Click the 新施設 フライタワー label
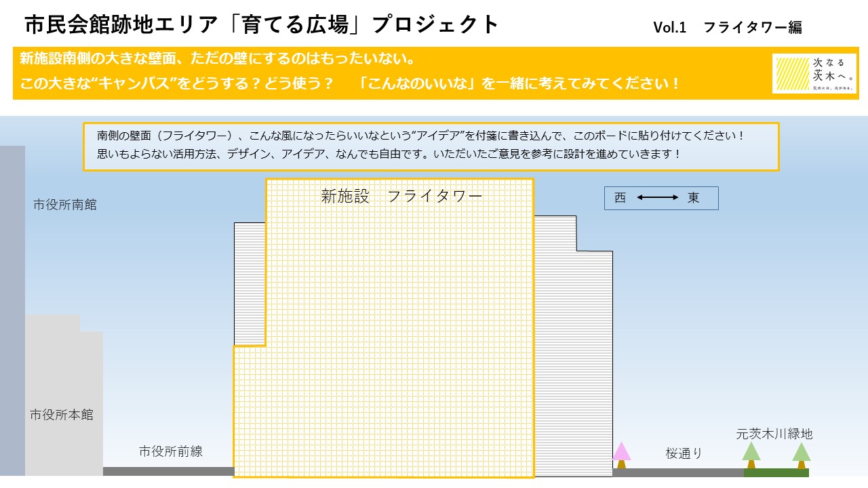Viewport: 868px width, 488px height. 401,196
